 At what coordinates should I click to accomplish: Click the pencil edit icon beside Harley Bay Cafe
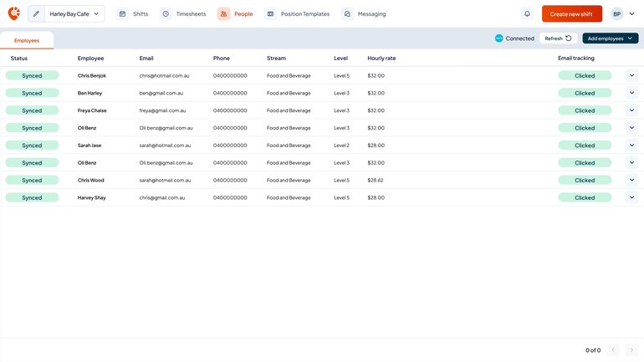36,14
